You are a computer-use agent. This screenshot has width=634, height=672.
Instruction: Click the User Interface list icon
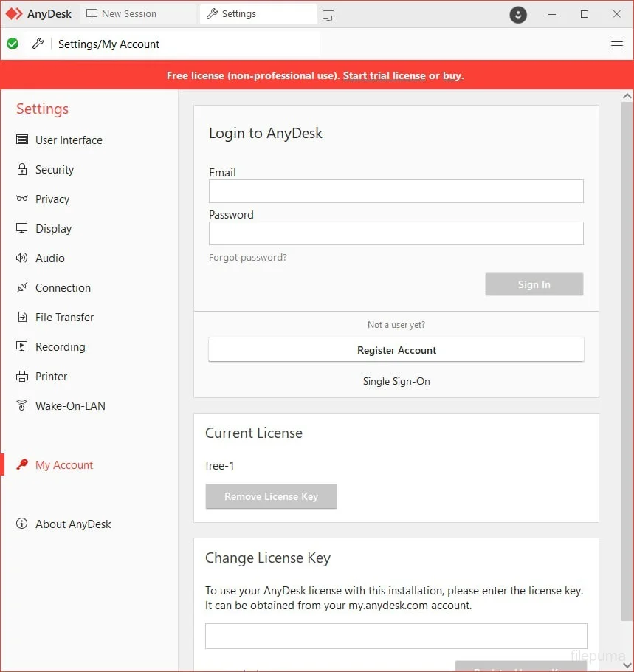coord(22,140)
